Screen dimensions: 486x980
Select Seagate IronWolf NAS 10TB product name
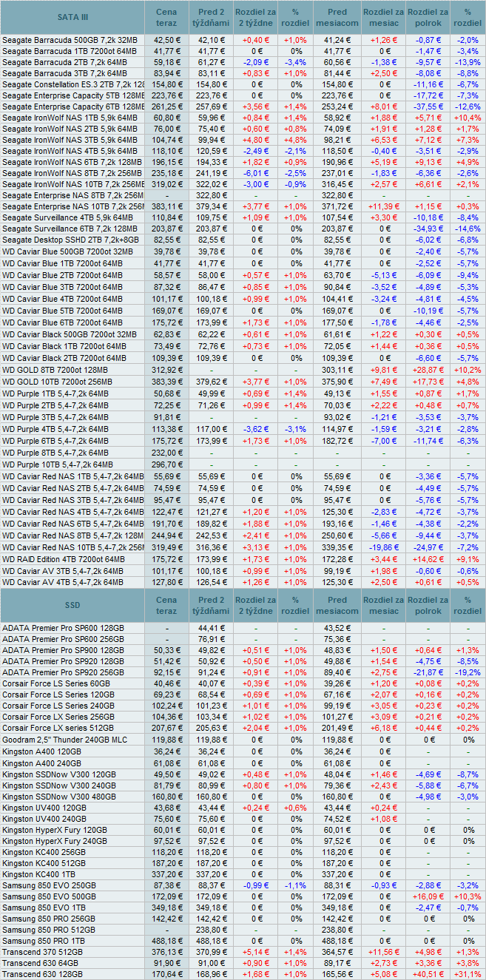click(x=73, y=185)
